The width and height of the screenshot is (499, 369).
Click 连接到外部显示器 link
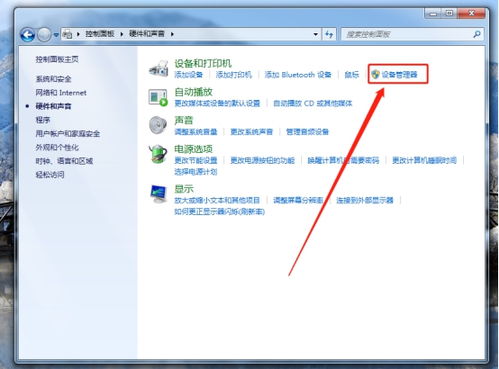[365, 200]
